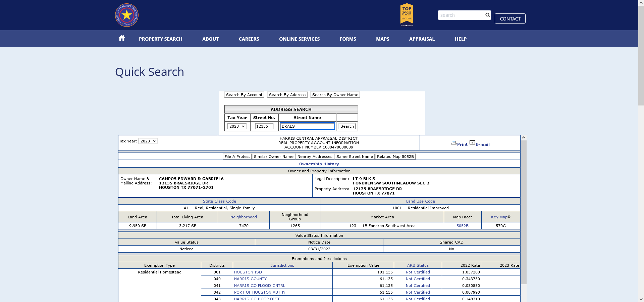Open the CAREERS menu
Image resolution: width=644 pixels, height=302 pixels.
point(249,39)
